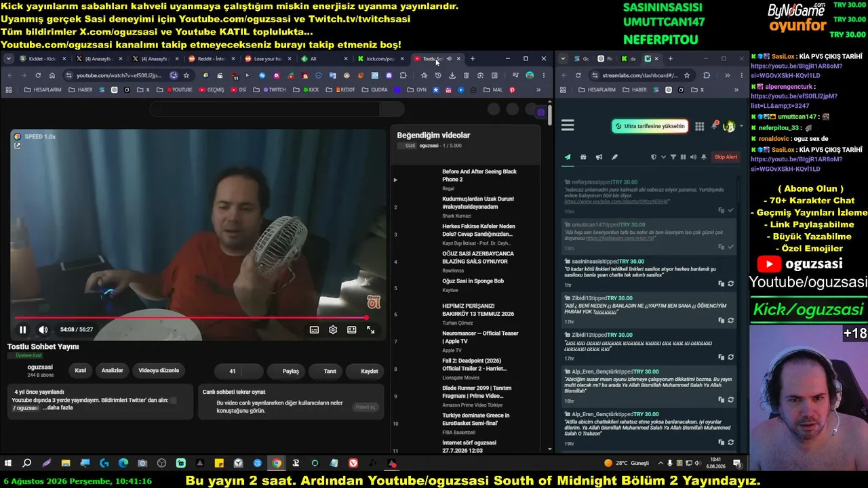Open Analizler for the video
868x488 pixels.
(113, 371)
